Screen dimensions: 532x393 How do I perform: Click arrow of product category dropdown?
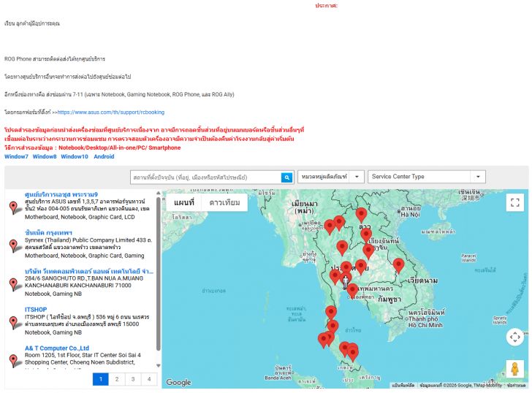357,177
